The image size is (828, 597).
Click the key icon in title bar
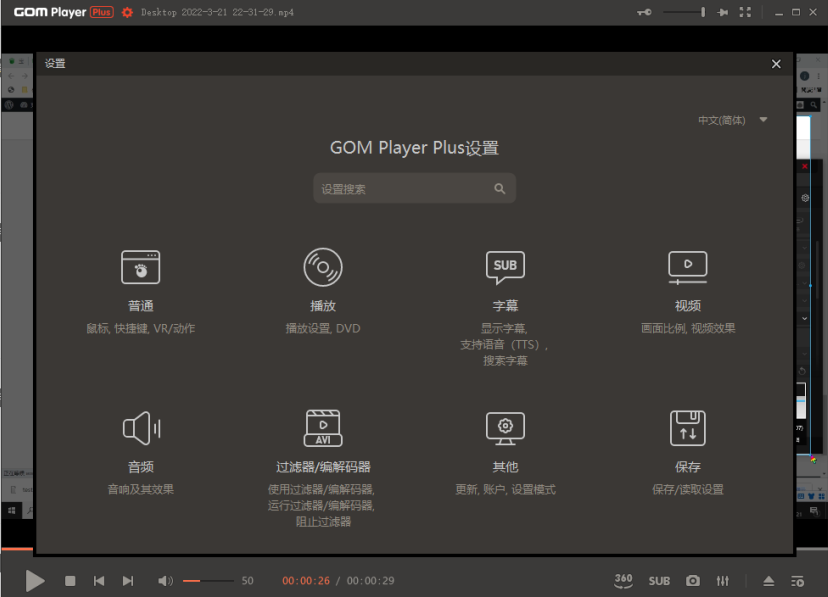tap(644, 12)
